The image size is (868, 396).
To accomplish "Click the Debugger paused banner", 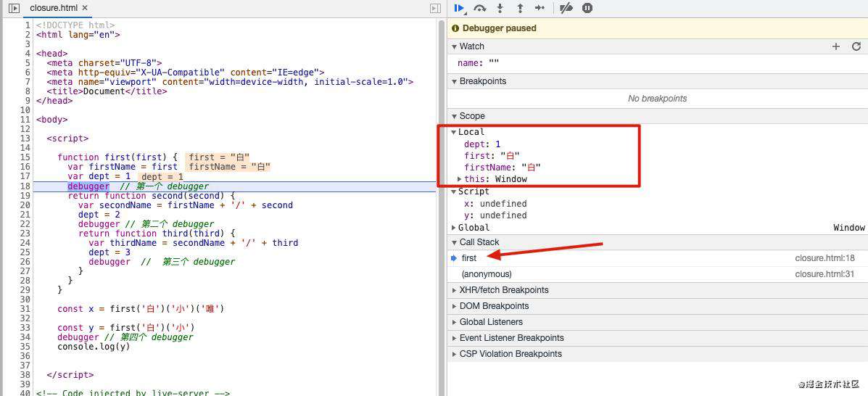I will (x=657, y=28).
